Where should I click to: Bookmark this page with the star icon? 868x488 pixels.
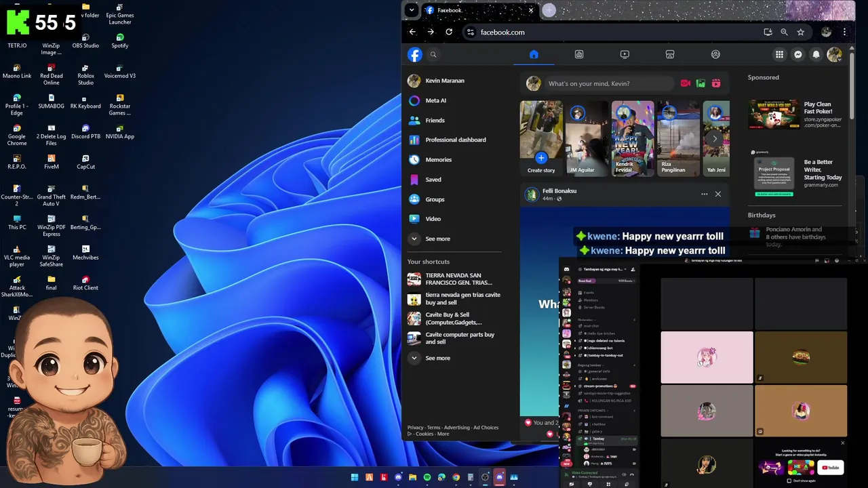click(801, 32)
